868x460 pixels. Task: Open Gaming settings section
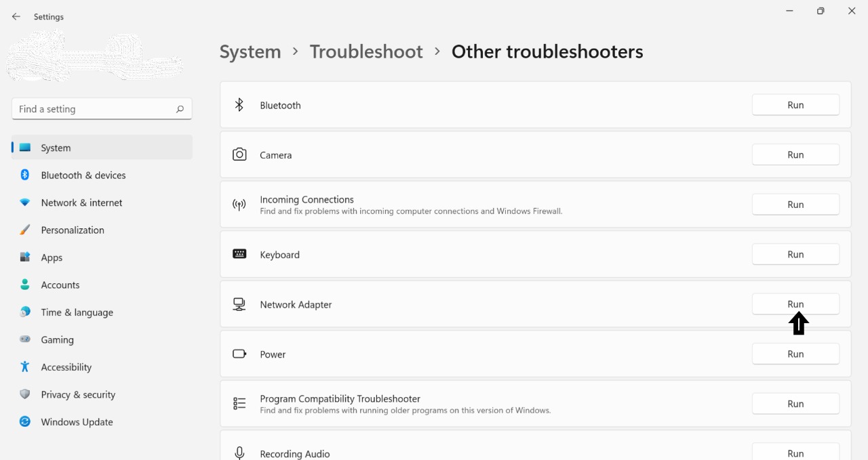point(57,340)
